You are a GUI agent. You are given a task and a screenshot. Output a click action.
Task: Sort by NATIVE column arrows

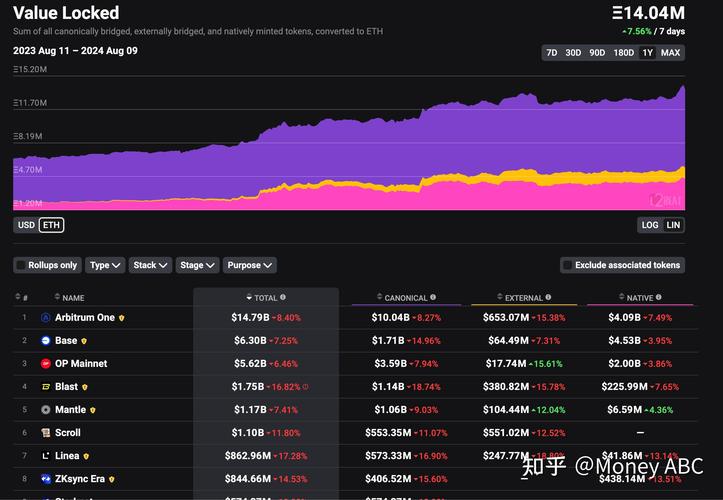pos(622,297)
